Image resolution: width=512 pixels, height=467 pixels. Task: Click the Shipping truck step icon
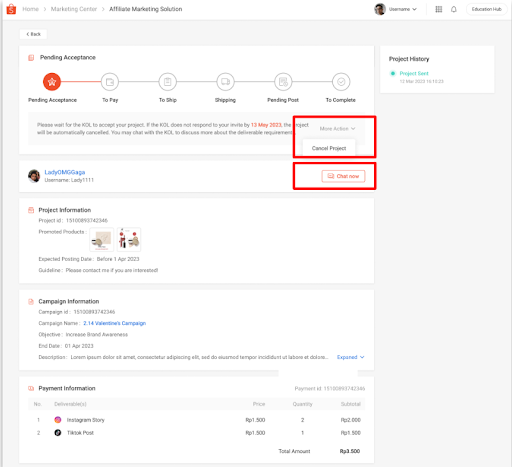pos(225,82)
